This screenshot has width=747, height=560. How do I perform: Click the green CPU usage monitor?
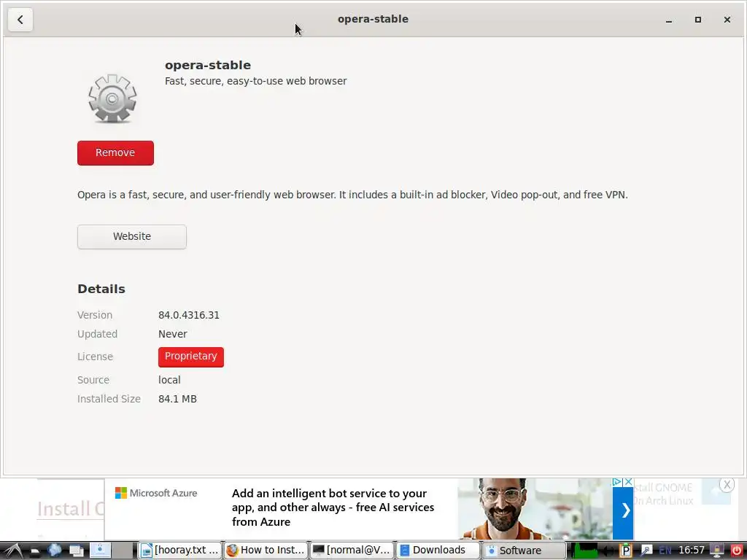pyautogui.click(x=584, y=551)
